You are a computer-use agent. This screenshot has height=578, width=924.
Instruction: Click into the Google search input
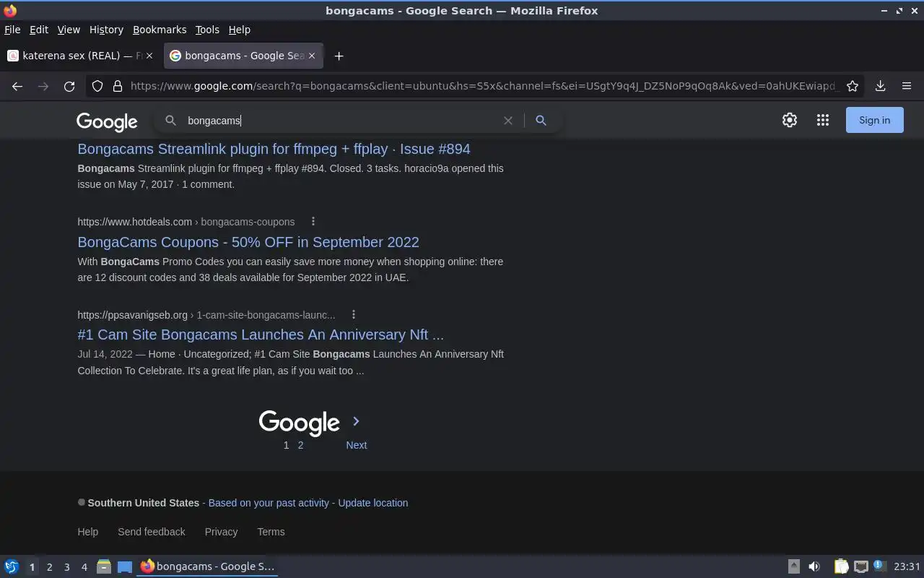point(339,121)
